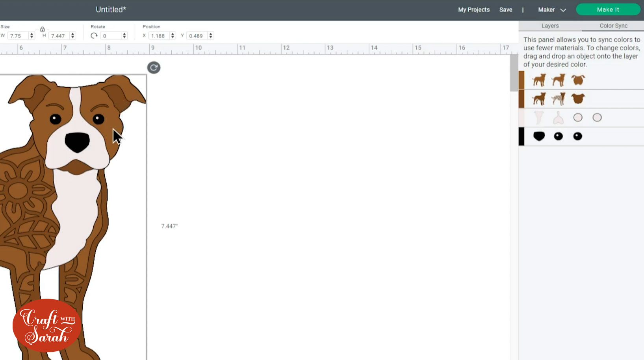Adjust X position using its stepper arrows
Image resolution: width=644 pixels, height=360 pixels.
click(173, 36)
